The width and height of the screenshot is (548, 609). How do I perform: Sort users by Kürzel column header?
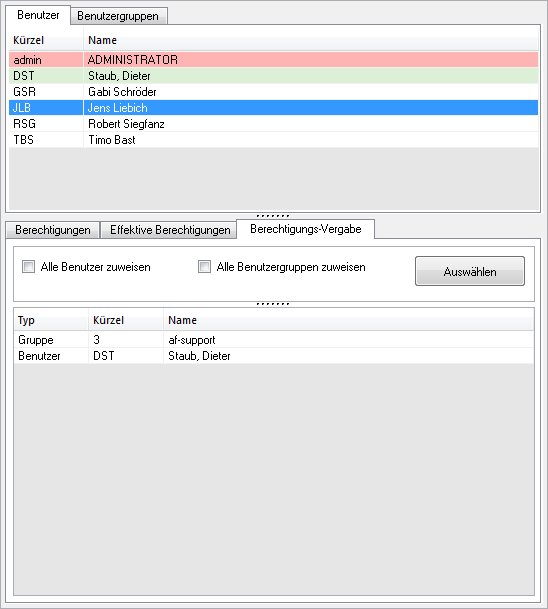click(46, 40)
